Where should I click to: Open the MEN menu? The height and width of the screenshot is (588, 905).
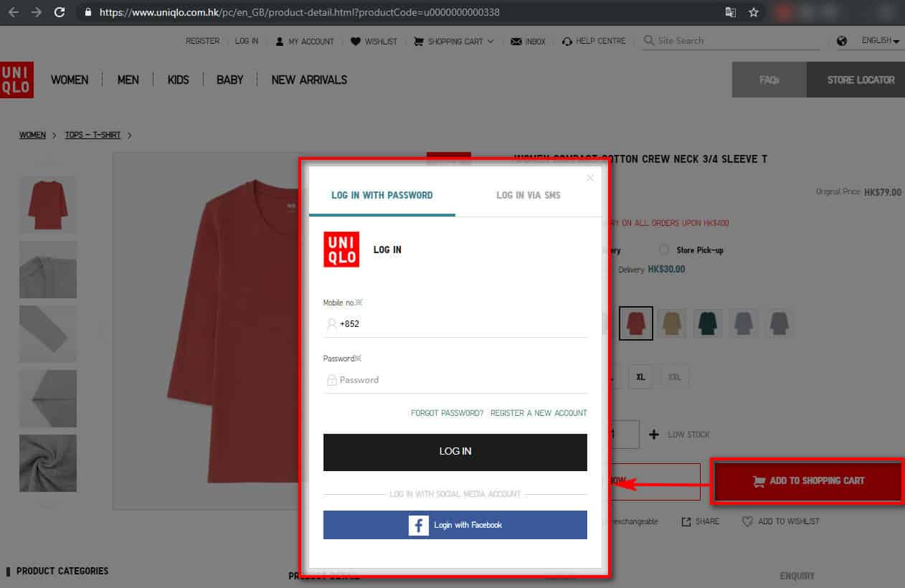[x=128, y=80]
